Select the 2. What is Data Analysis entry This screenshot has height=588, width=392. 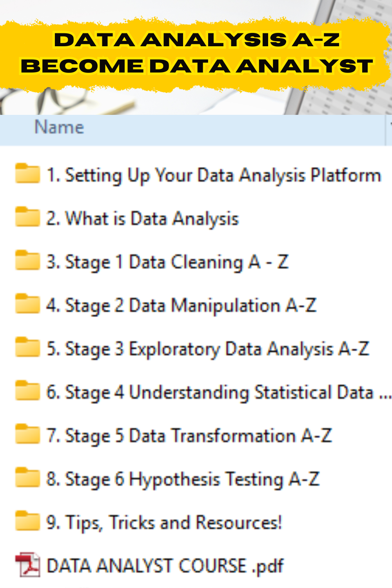point(143,219)
